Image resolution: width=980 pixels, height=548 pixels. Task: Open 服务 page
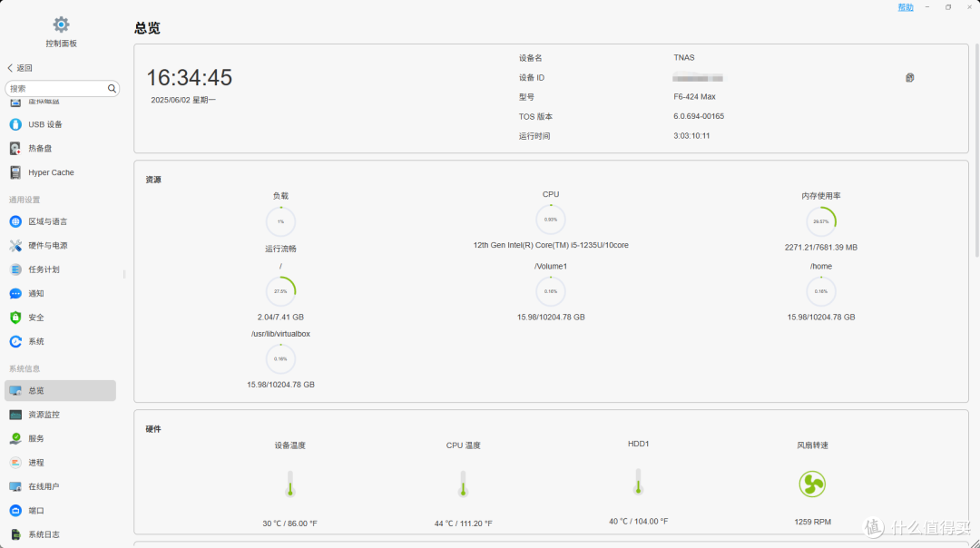tap(60, 438)
